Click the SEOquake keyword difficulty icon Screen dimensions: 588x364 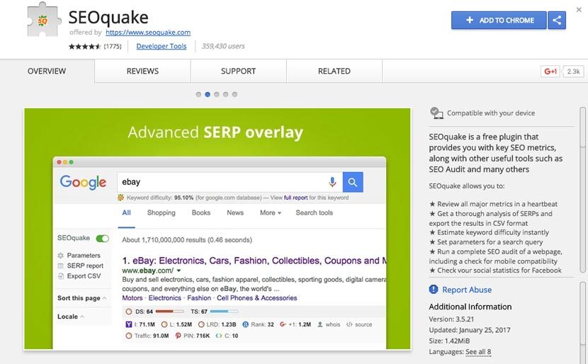pyautogui.click(x=120, y=198)
